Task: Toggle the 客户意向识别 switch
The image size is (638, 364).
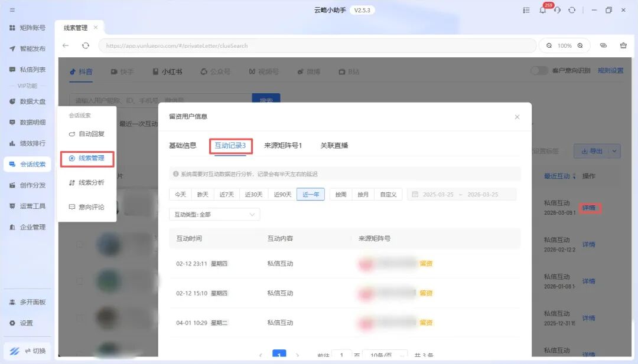Action: point(539,70)
